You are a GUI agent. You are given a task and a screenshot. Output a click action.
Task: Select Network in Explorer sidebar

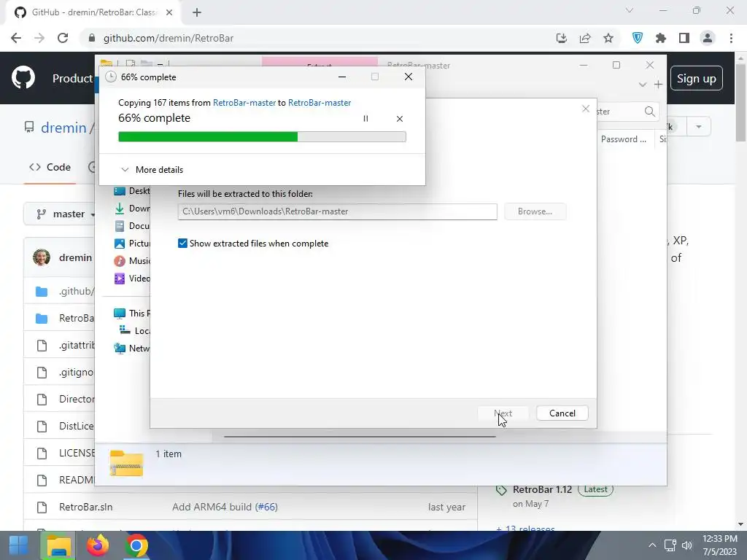[x=132, y=349]
